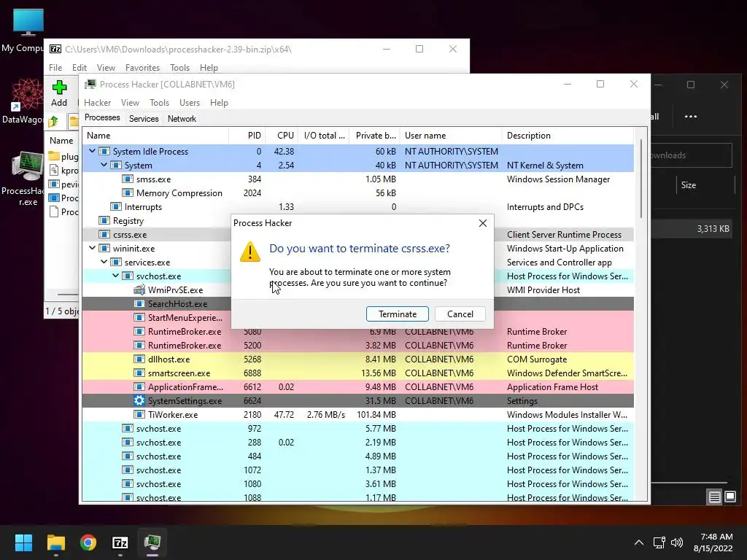Click the network tray icon

coord(659,542)
